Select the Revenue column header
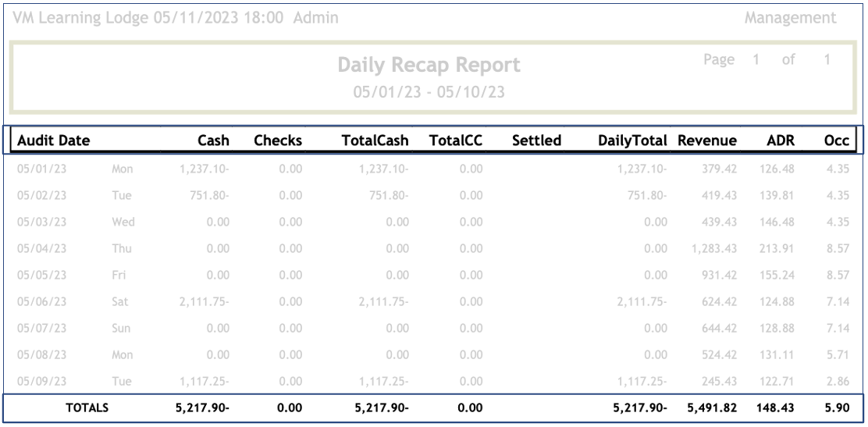This screenshot has height=427, width=868. [707, 141]
